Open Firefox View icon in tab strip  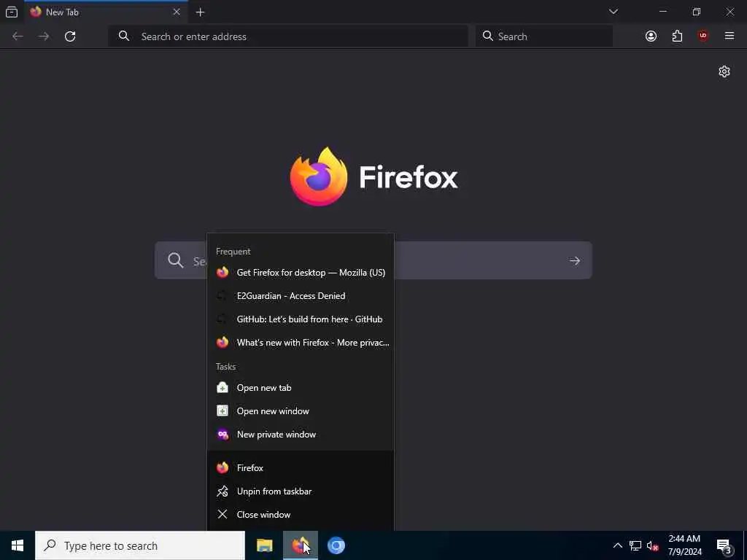12,12
